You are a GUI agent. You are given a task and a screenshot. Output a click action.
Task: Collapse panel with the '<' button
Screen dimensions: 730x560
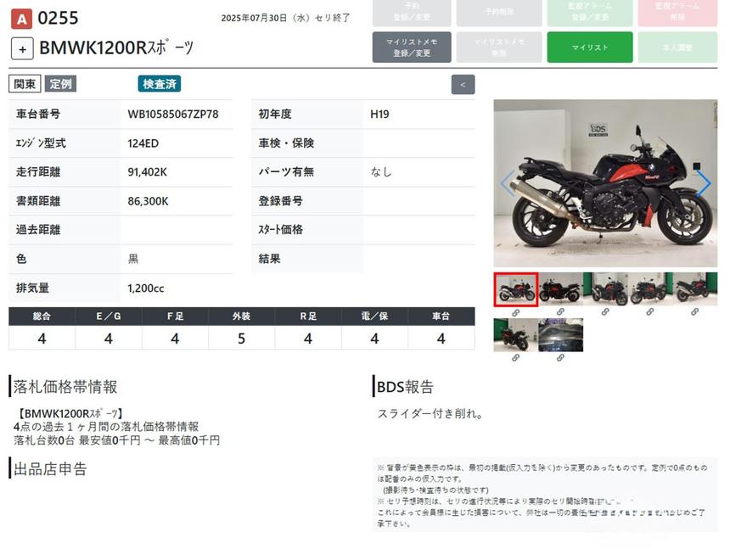pyautogui.click(x=463, y=84)
